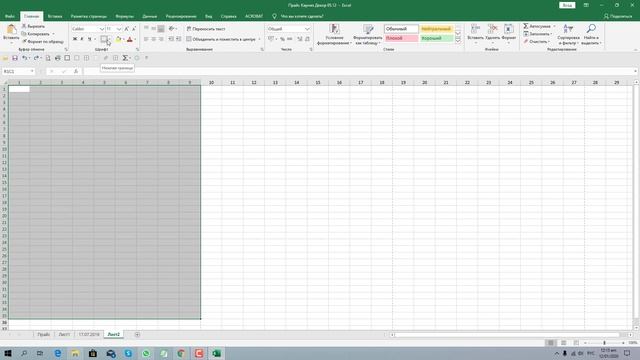Screen dimensions: 640x360
Task: Open the number format Общий dropdown
Action: [307, 29]
